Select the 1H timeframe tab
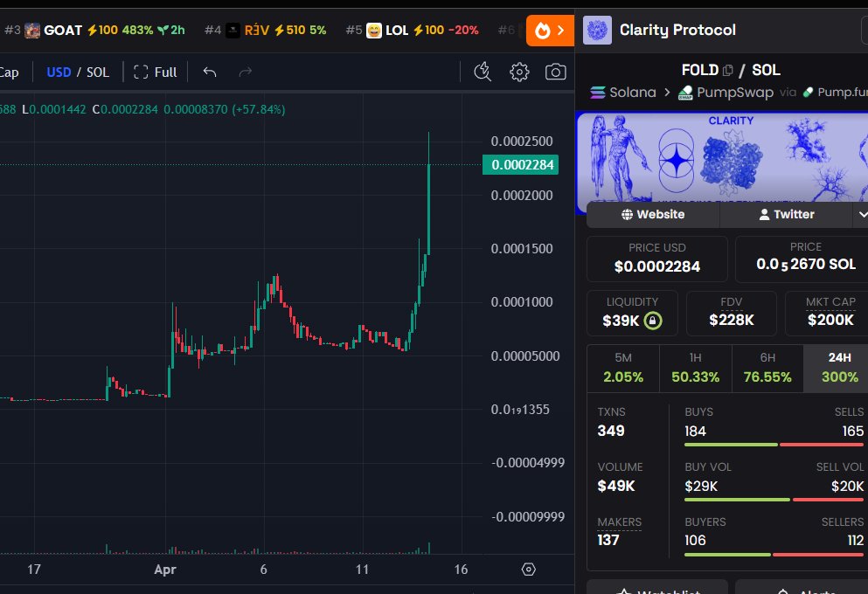 [695, 369]
